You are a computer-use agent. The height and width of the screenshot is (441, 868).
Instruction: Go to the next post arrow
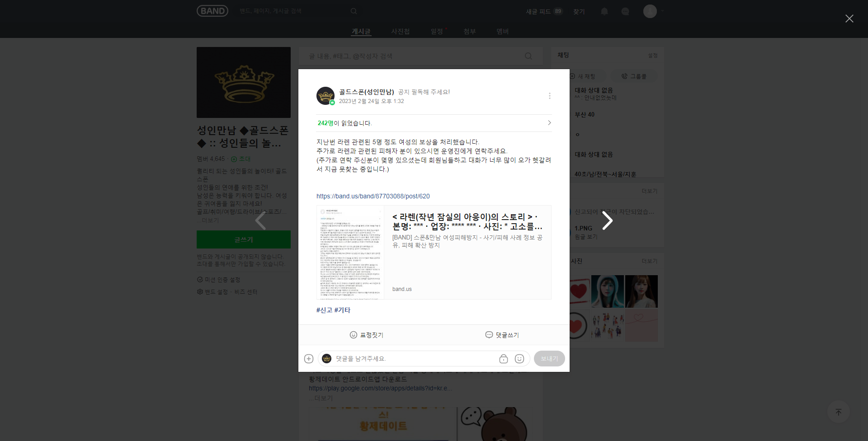607,220
